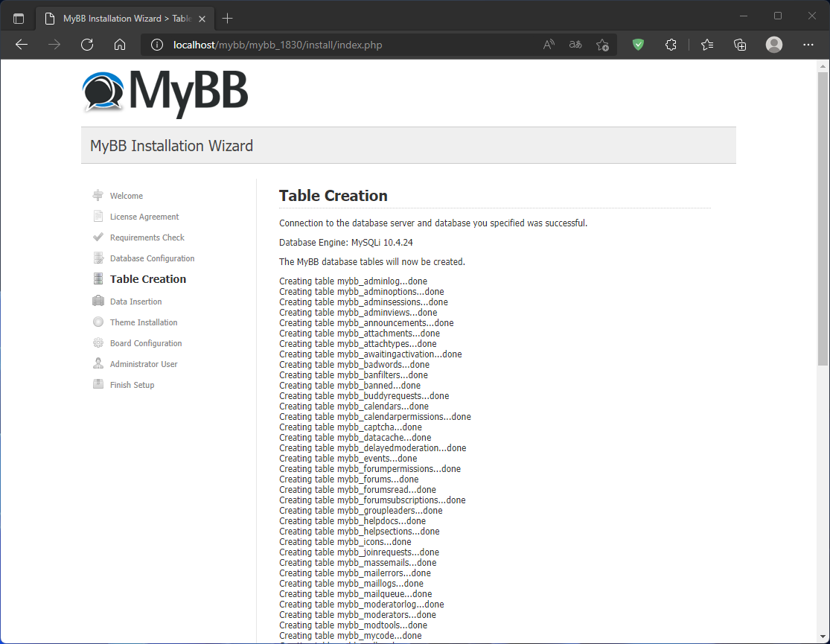The height and width of the screenshot is (644, 830).
Task: Click 'Creating table mybb_calendarpermissions...done' line
Action: pyautogui.click(x=375, y=417)
